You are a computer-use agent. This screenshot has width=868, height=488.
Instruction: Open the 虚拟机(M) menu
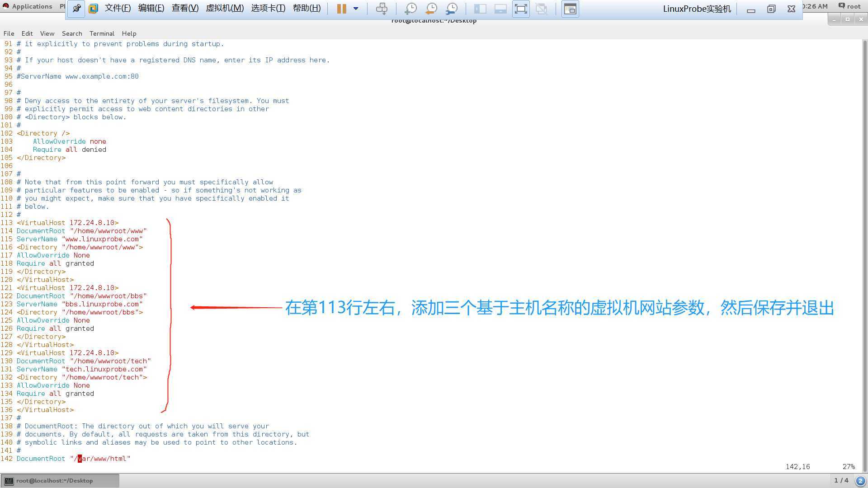[x=225, y=9]
